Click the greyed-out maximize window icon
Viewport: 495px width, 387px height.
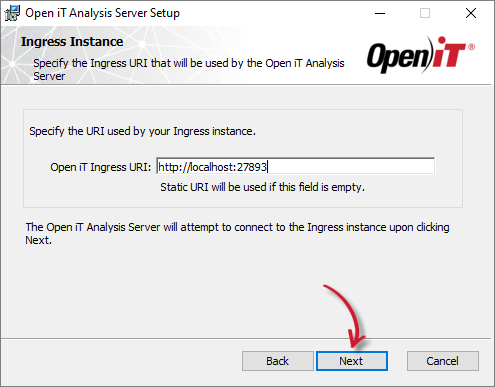(x=425, y=13)
